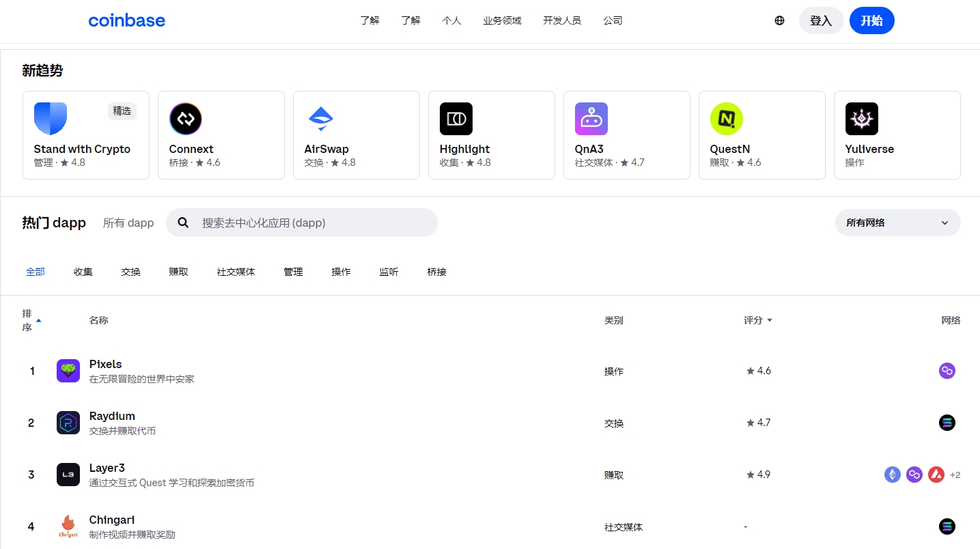
Task: Open the Polygon network icon beside Pixels
Action: click(947, 371)
